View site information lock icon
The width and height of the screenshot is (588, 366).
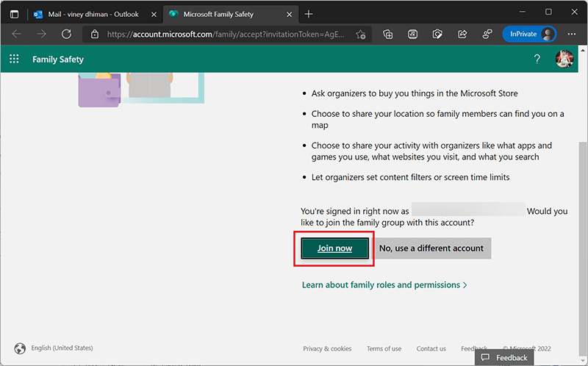[95, 34]
